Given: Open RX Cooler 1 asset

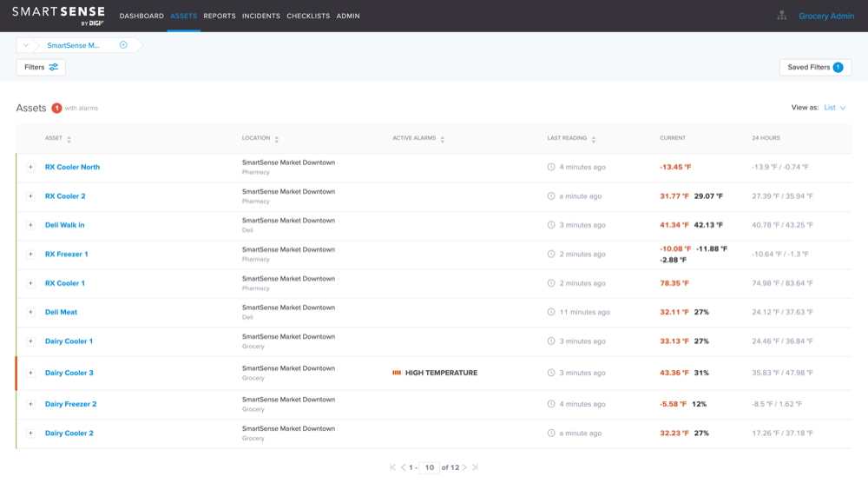Looking at the screenshot, I should [65, 283].
